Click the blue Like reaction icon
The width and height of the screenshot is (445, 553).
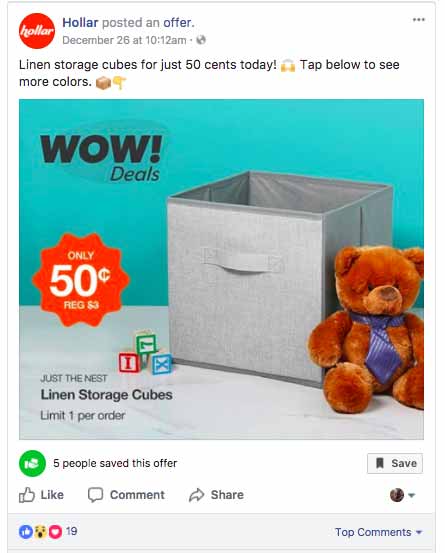coord(25,531)
